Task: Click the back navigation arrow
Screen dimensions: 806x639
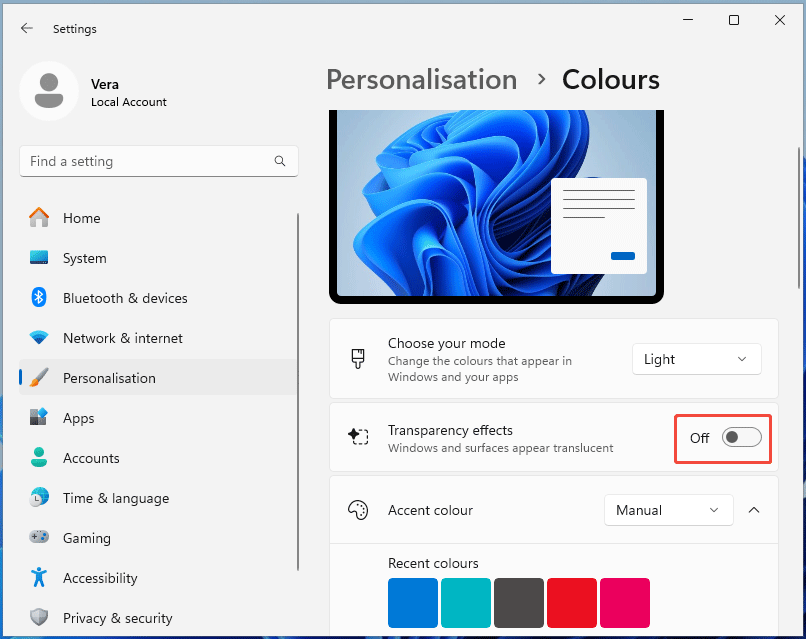Action: tap(27, 28)
